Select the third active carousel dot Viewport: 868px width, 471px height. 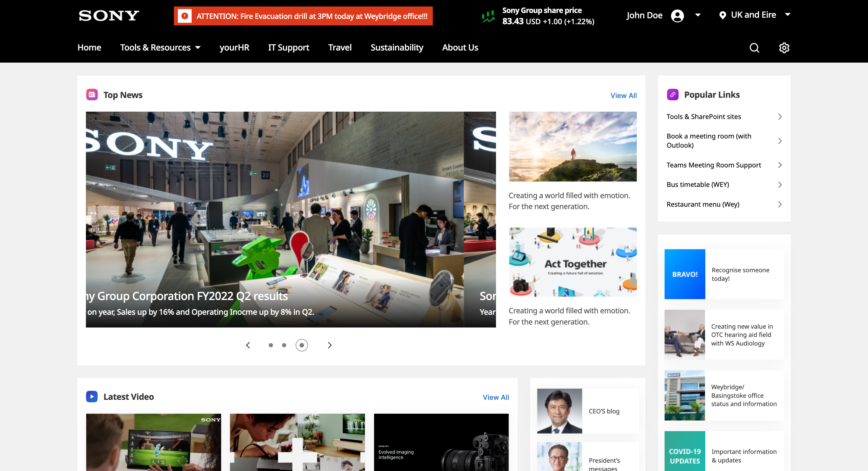[x=301, y=345]
